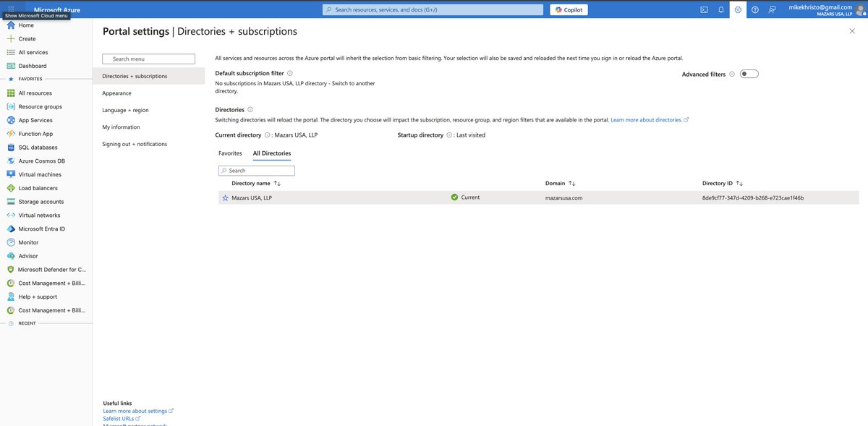Click the Last visited startup value
Image resolution: width=868 pixels, height=426 pixels.
pyautogui.click(x=471, y=135)
